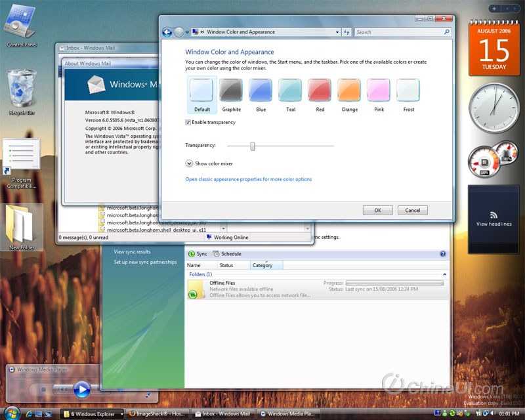Uncheck the Enable transparency checkbox

coord(188,122)
